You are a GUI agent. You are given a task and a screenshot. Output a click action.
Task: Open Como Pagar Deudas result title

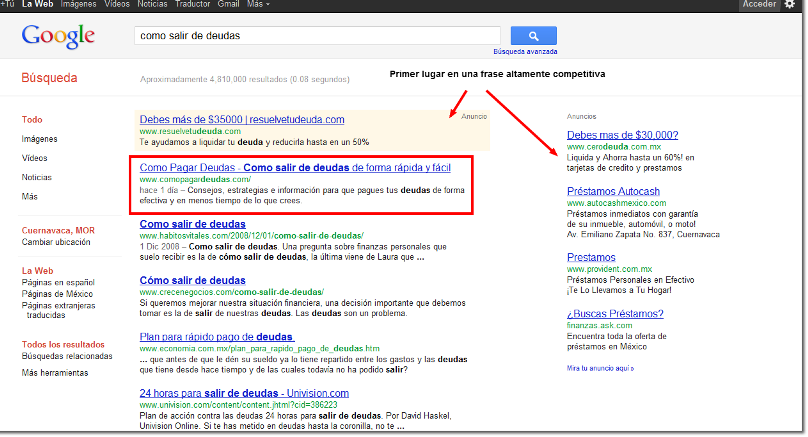(x=295, y=167)
